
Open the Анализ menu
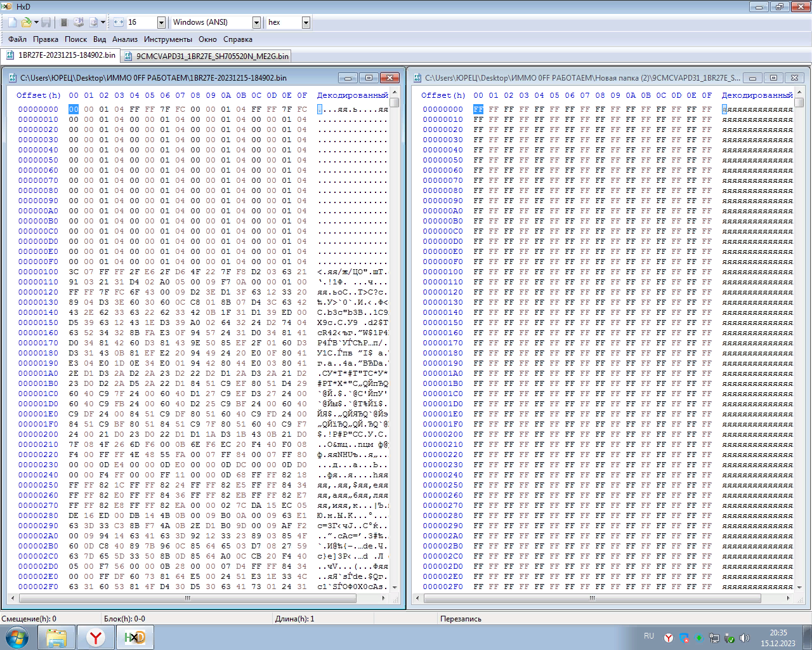click(125, 39)
